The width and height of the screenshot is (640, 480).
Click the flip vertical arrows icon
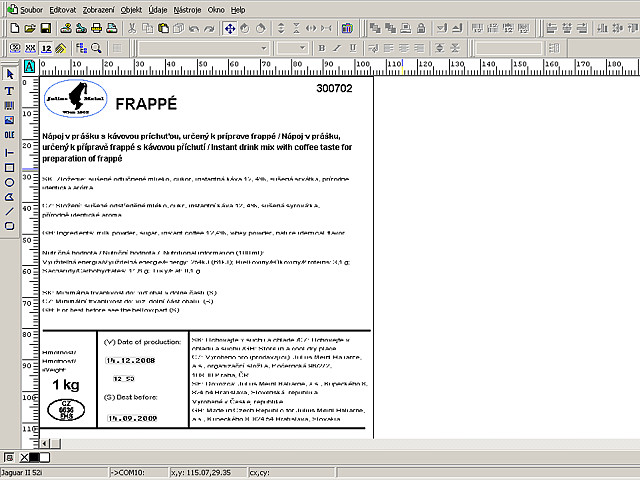(x=280, y=28)
